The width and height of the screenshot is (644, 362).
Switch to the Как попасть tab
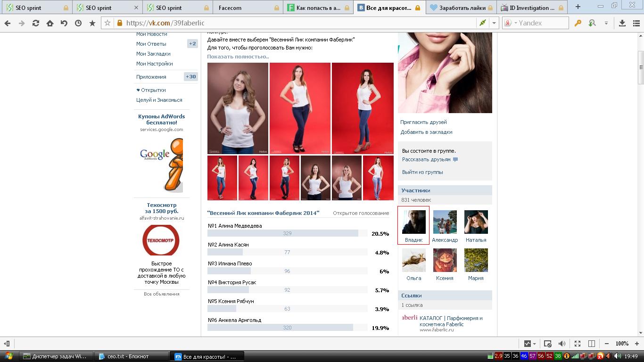[x=318, y=8]
